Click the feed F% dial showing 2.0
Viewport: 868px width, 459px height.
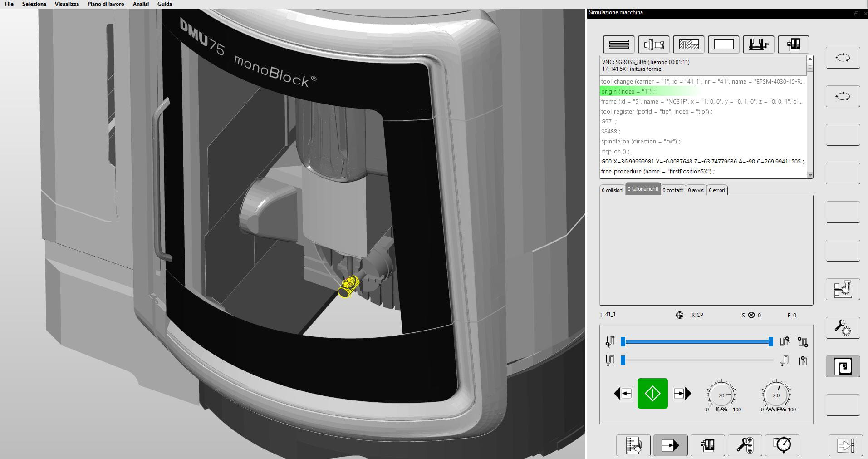point(776,395)
